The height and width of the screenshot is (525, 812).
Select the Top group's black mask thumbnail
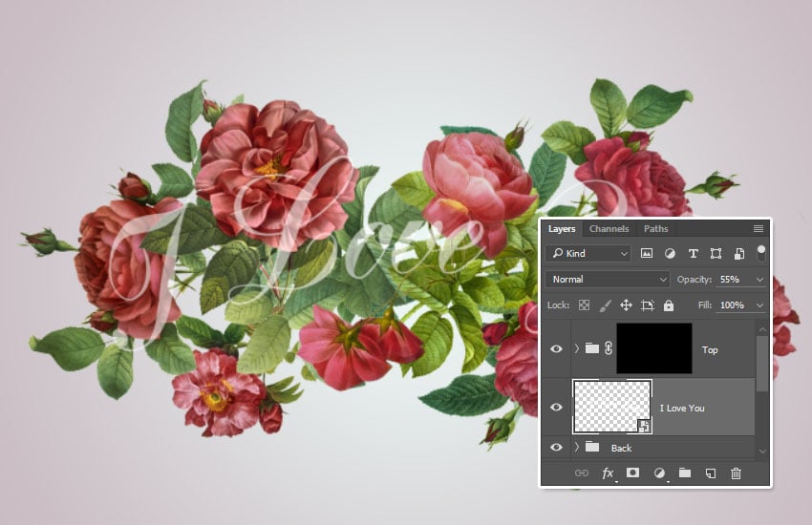(x=654, y=348)
